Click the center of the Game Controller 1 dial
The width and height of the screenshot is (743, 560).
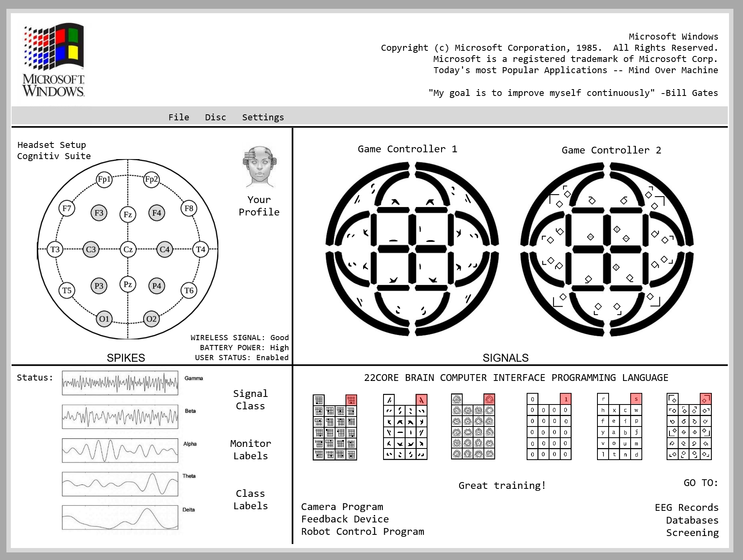tap(412, 249)
